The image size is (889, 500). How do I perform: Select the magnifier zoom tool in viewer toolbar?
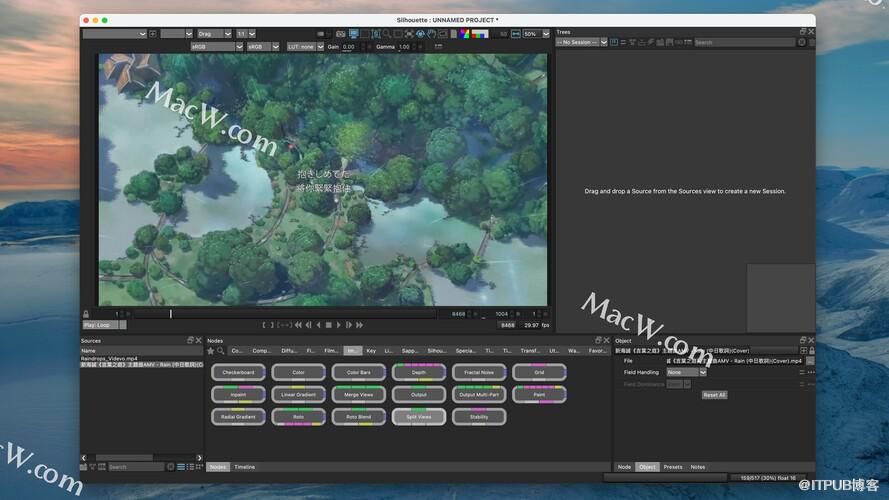(387, 34)
